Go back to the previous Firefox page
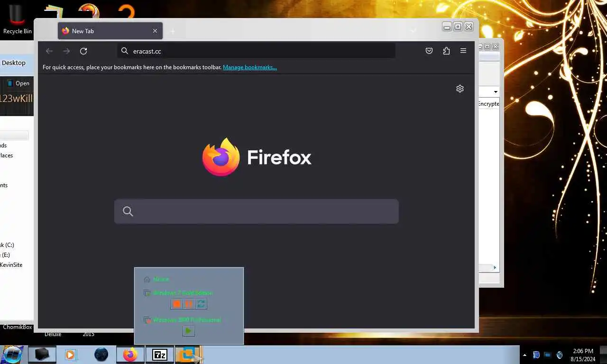The image size is (607, 364). click(x=49, y=51)
